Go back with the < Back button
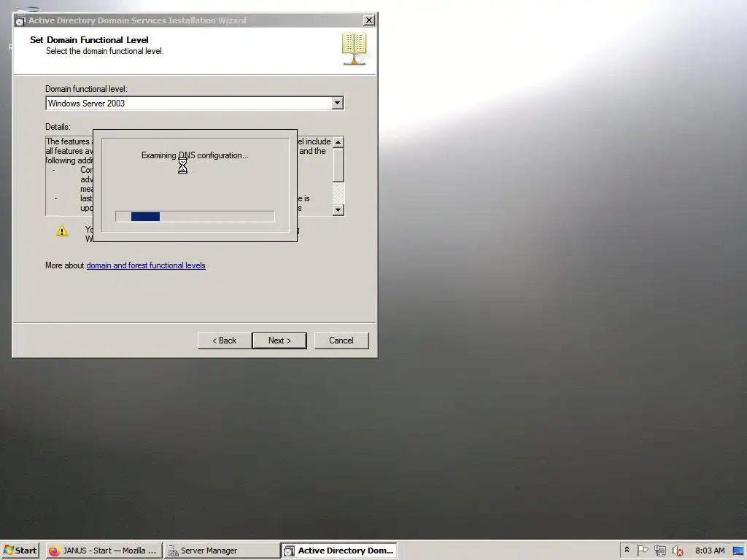747x560 pixels. [x=225, y=341]
